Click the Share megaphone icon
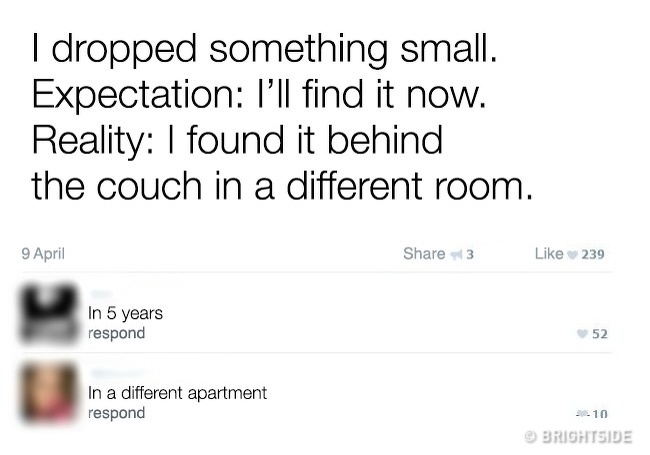 (456, 254)
